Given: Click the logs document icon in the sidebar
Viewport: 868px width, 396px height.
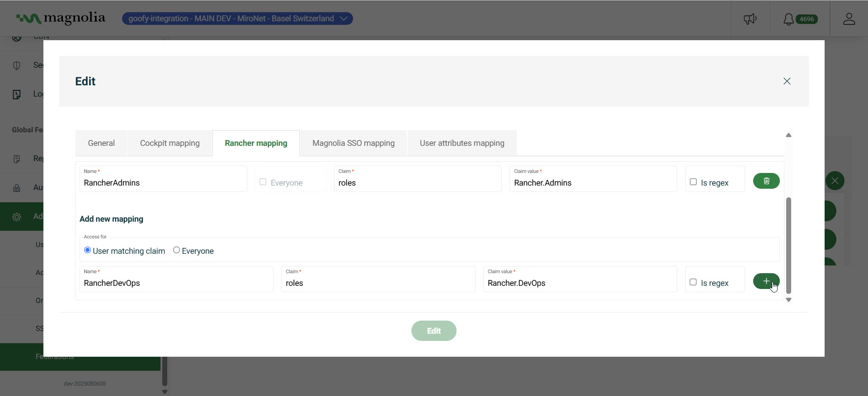Looking at the screenshot, I should click(17, 94).
